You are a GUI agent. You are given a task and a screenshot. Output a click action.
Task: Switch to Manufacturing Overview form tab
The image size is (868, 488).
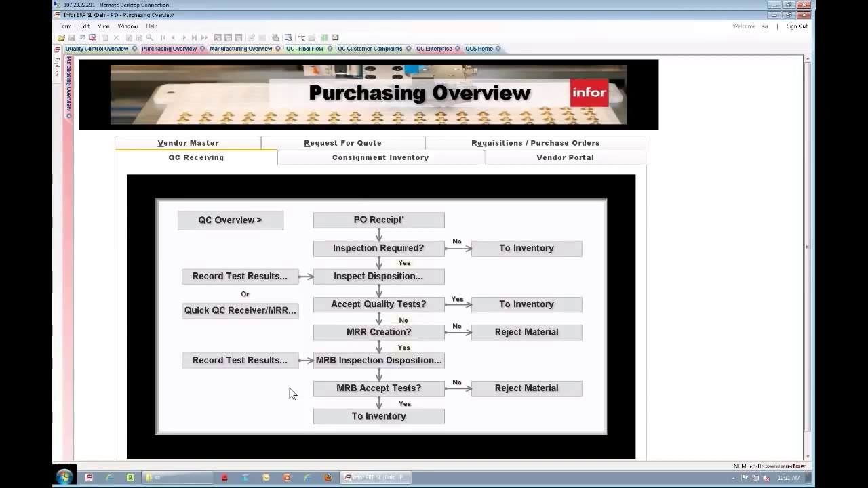pos(241,49)
